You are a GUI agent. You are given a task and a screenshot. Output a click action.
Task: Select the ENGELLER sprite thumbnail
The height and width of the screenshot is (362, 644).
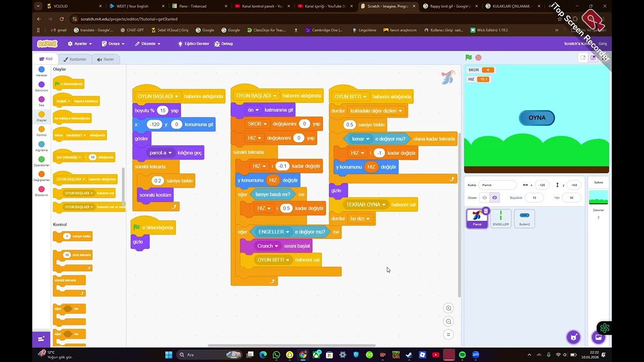coord(501,219)
